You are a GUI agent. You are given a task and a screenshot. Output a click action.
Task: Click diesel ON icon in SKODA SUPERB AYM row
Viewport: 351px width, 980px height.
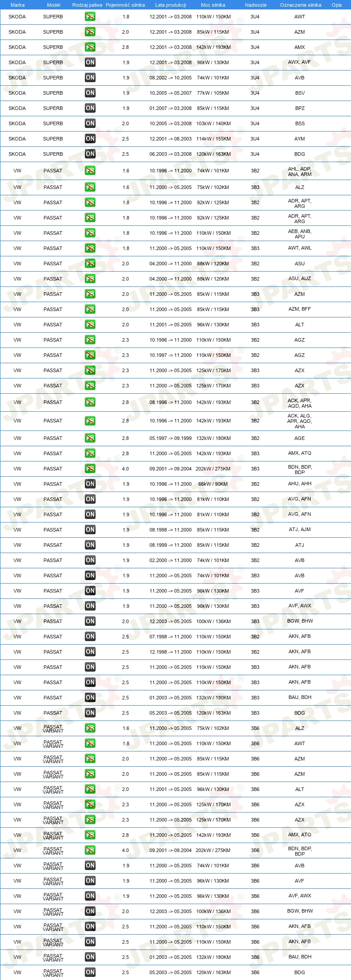click(90, 139)
